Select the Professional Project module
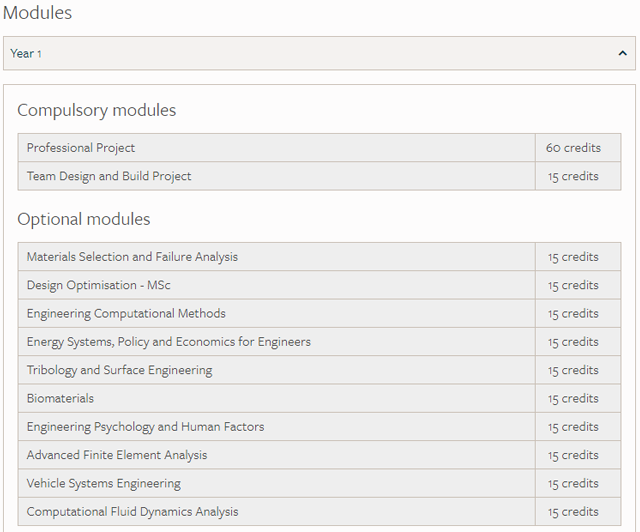Image resolution: width=640 pixels, height=532 pixels. point(80,147)
